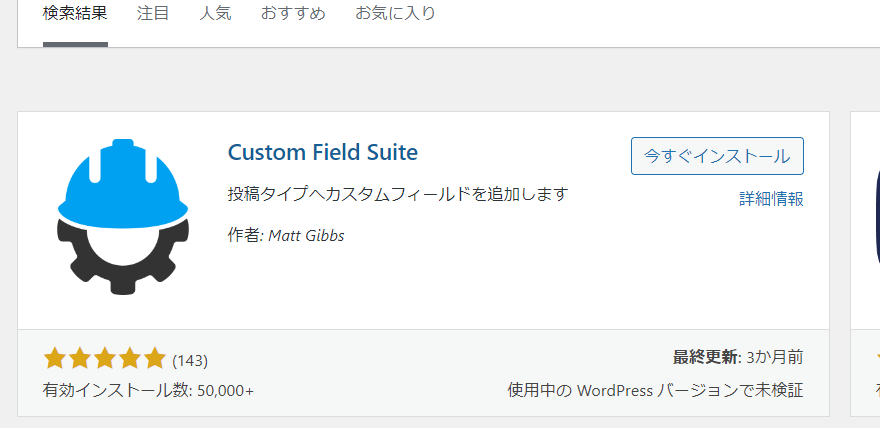
Task: Click the second rating star
Action: pos(80,358)
